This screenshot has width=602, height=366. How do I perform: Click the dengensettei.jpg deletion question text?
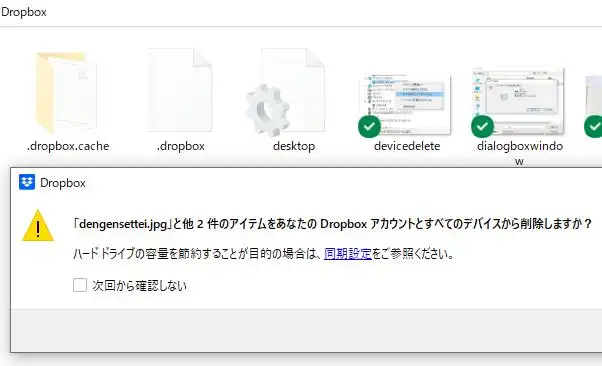332,224
